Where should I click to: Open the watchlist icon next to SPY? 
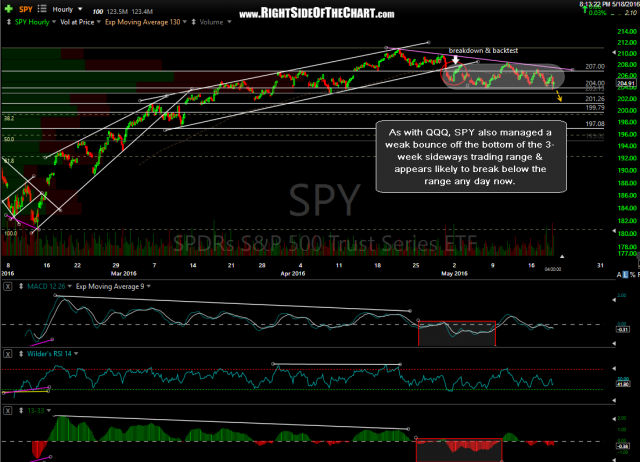(x=42, y=9)
